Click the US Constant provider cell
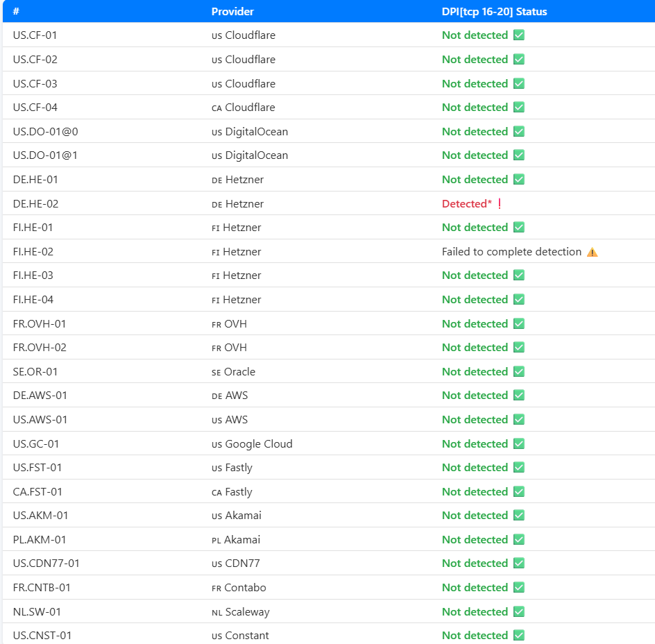This screenshot has height=644, width=655. click(x=240, y=635)
